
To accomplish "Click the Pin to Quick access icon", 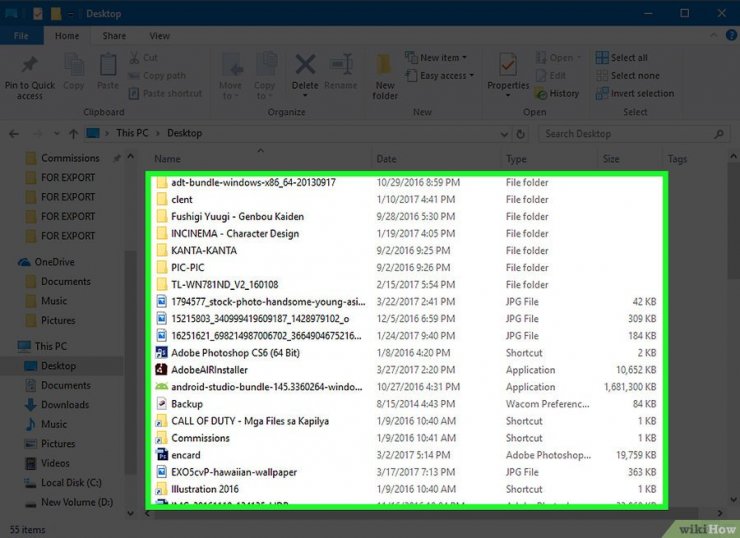I will [29, 68].
